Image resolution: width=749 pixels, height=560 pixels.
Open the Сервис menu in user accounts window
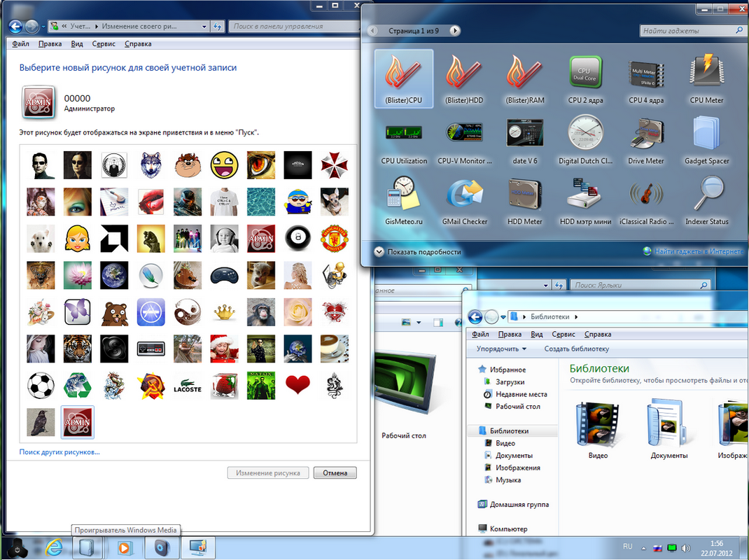[104, 43]
